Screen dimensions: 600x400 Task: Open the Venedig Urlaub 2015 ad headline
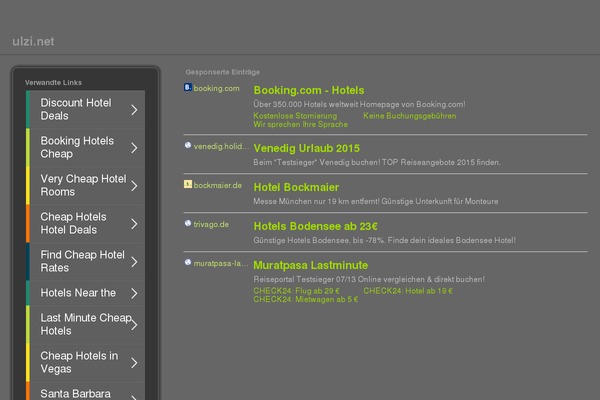pyautogui.click(x=307, y=149)
